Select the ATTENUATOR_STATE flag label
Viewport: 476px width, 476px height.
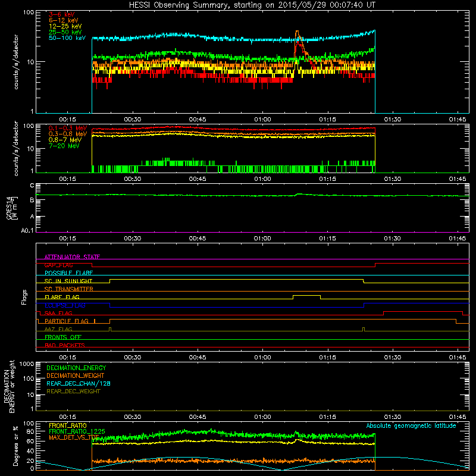tap(72, 257)
